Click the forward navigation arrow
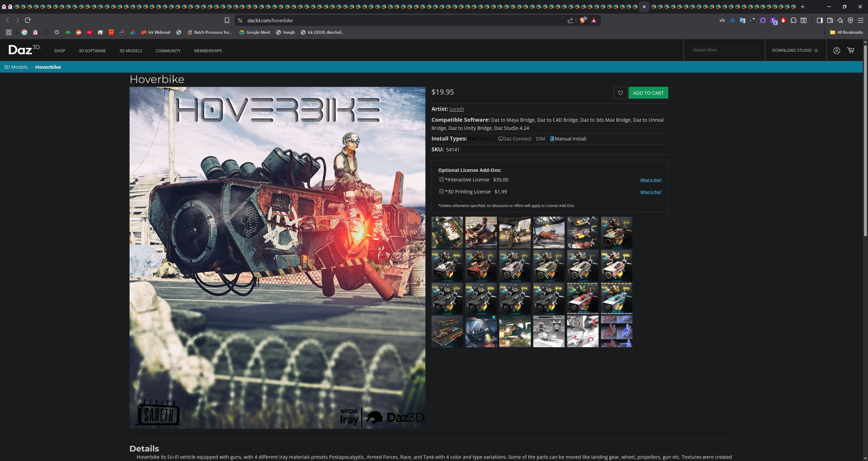868x461 pixels. (18, 20)
